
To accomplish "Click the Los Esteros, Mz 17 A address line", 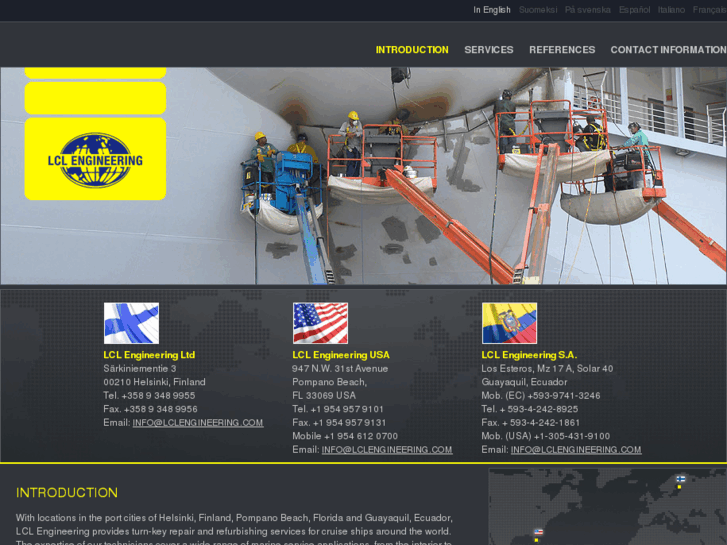I will point(547,369).
